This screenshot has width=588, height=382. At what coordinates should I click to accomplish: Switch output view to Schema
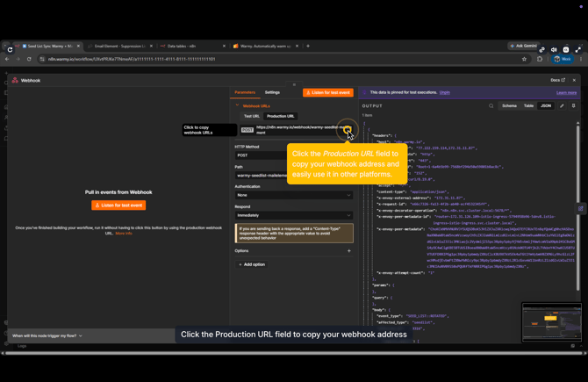pos(509,106)
